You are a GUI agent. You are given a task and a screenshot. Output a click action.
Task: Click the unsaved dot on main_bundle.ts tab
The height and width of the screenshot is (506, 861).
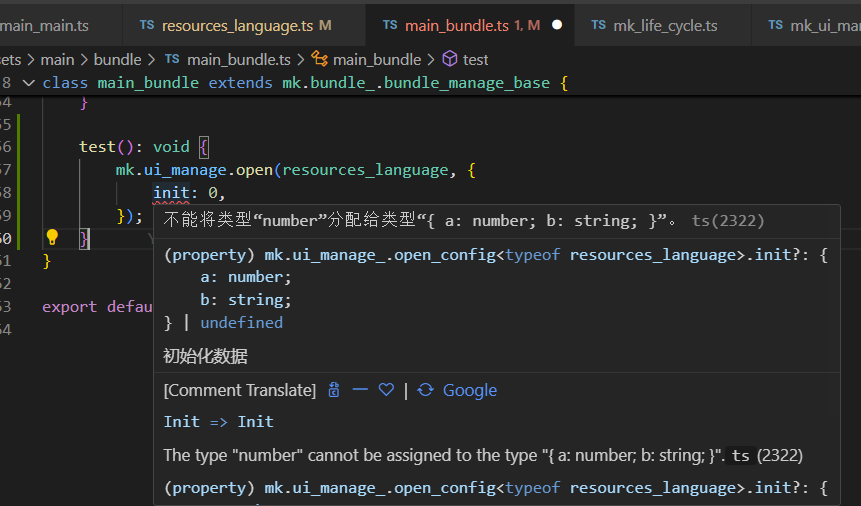(x=557, y=24)
